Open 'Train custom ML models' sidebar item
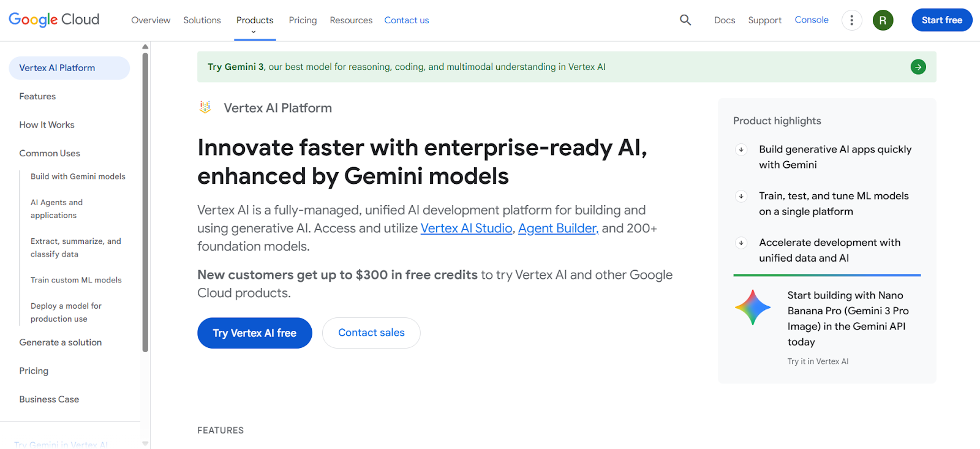 pos(76,280)
